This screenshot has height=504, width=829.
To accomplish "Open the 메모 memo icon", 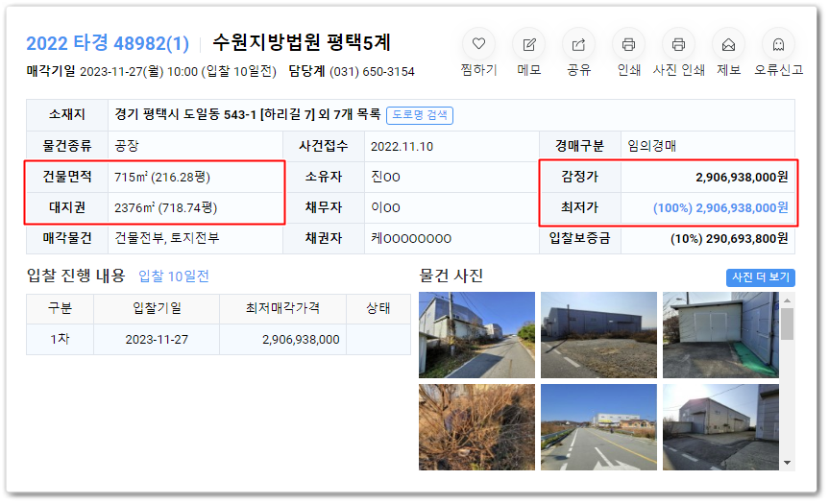I will (x=528, y=44).
